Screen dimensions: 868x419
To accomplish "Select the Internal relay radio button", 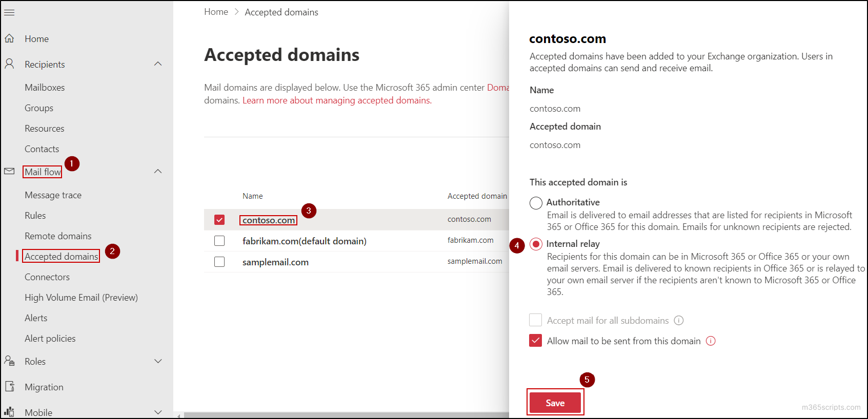I will tap(536, 244).
